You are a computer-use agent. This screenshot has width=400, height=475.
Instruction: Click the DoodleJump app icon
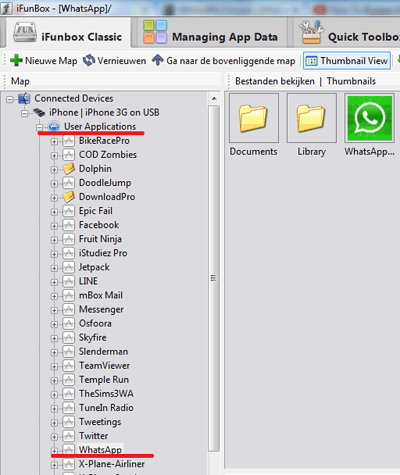pyautogui.click(x=68, y=183)
